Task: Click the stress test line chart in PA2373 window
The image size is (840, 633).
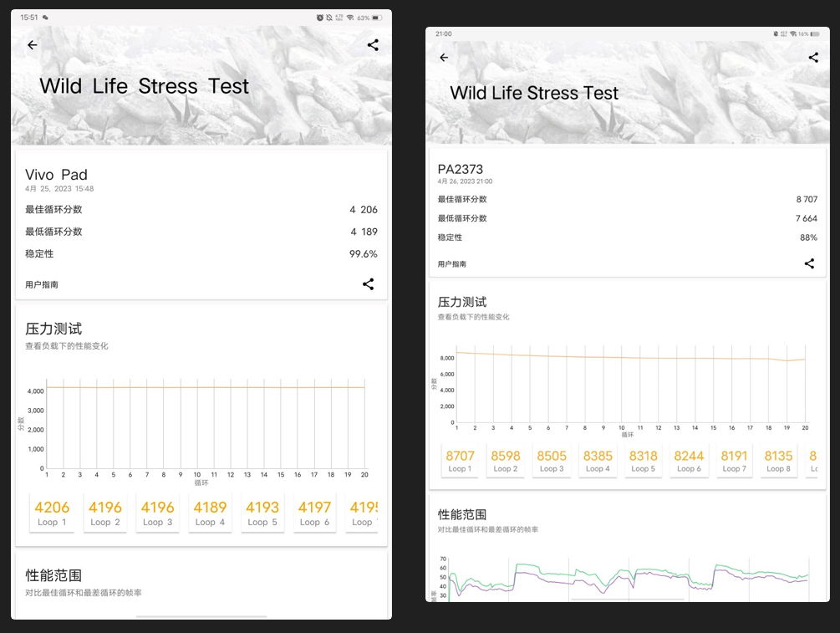Action: pyautogui.click(x=621, y=391)
